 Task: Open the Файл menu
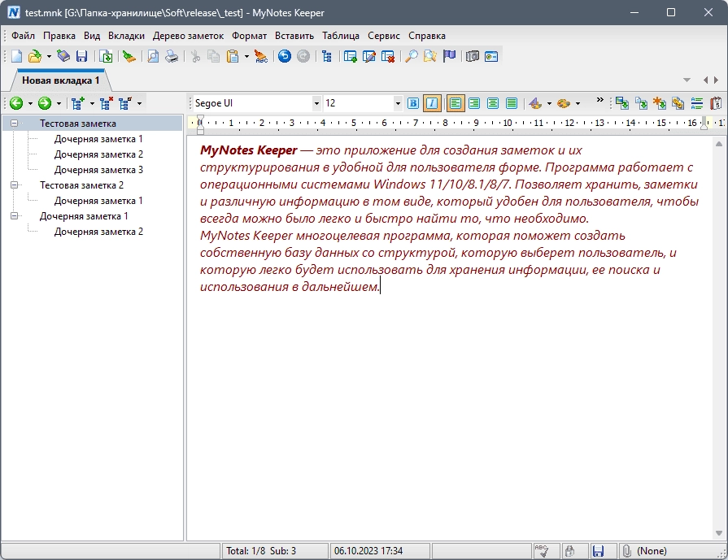(x=23, y=36)
